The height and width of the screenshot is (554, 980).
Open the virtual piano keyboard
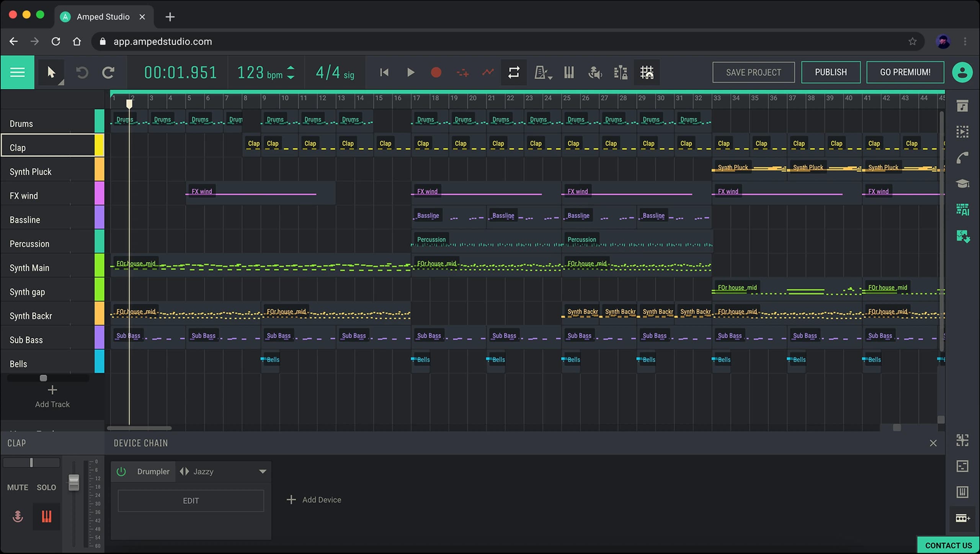pyautogui.click(x=569, y=72)
